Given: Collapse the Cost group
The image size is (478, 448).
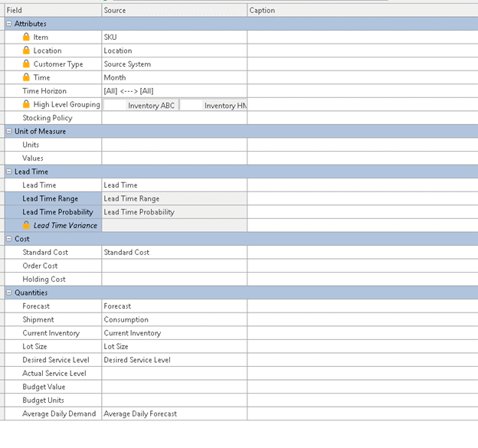Looking at the screenshot, I should pyautogui.click(x=9, y=239).
